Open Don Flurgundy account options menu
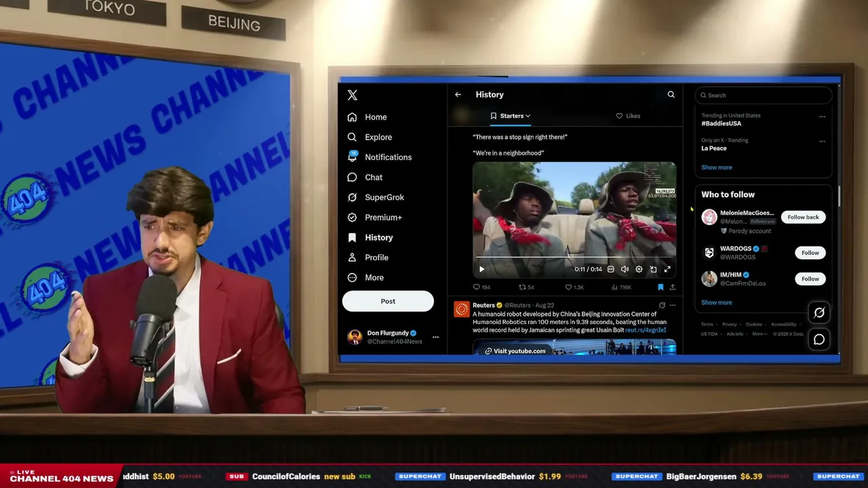Viewport: 868px width, 488px height. point(435,337)
